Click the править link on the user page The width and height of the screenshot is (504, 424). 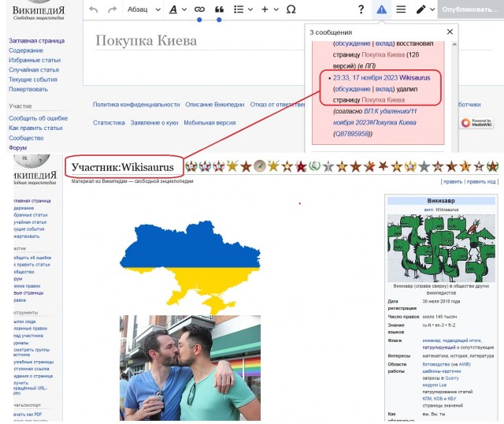coord(453,182)
